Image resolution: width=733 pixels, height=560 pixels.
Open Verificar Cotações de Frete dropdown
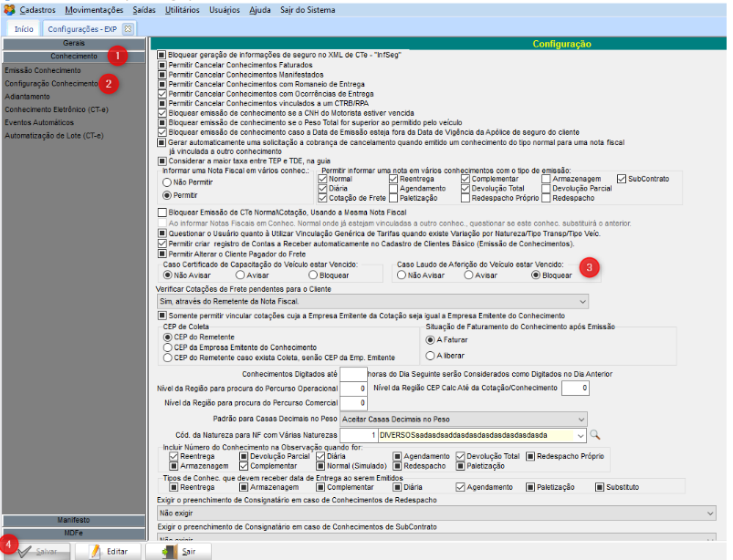[372, 302]
